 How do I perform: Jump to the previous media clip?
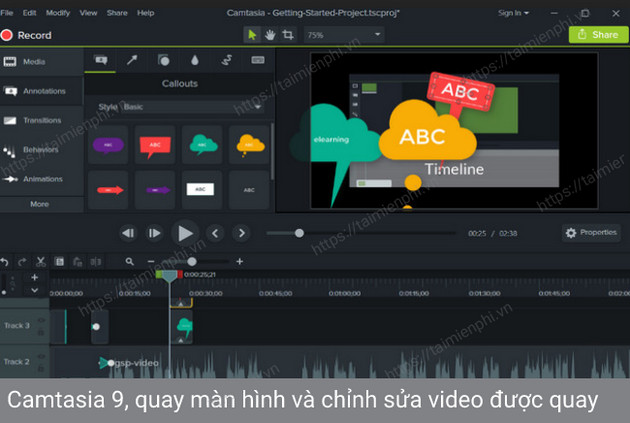215,233
